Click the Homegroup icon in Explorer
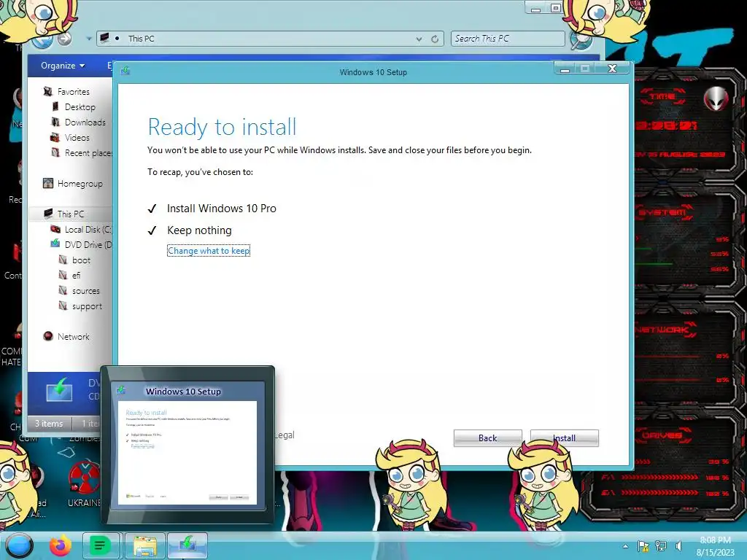The image size is (747, 560). [x=47, y=183]
